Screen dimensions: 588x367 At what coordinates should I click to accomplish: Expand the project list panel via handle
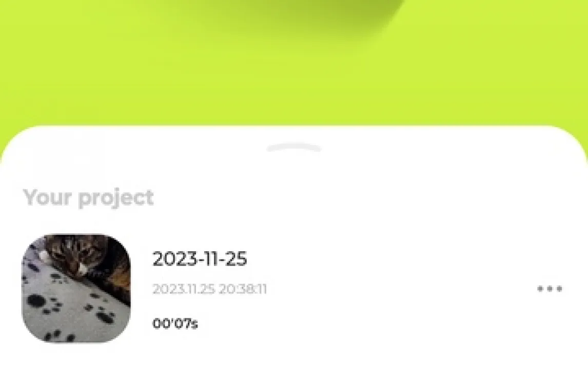coord(293,148)
